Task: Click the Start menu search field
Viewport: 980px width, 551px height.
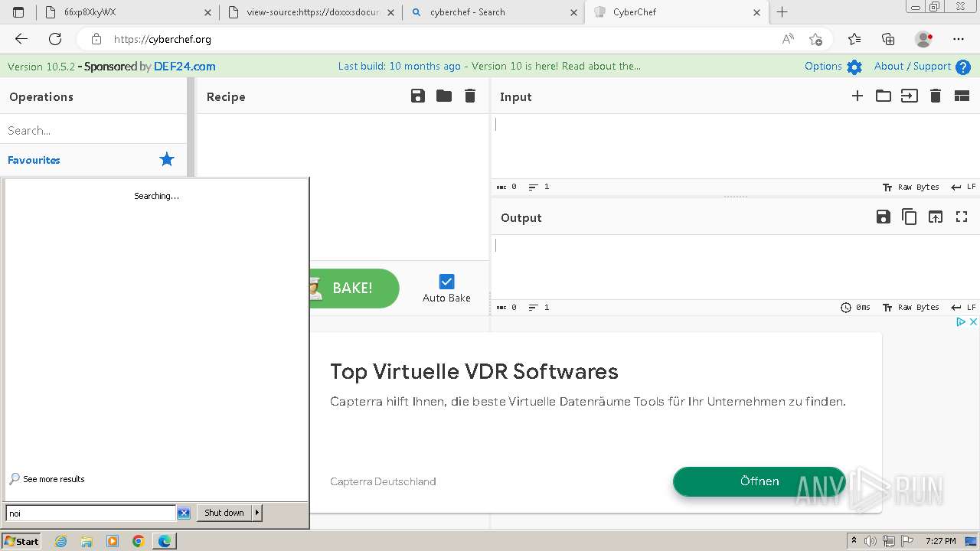Action: pos(91,513)
